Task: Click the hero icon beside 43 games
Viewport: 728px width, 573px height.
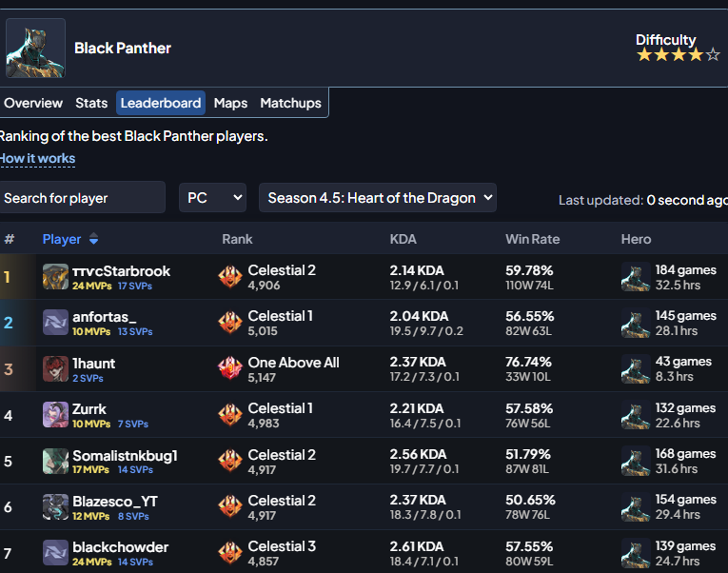Action: pyautogui.click(x=636, y=368)
